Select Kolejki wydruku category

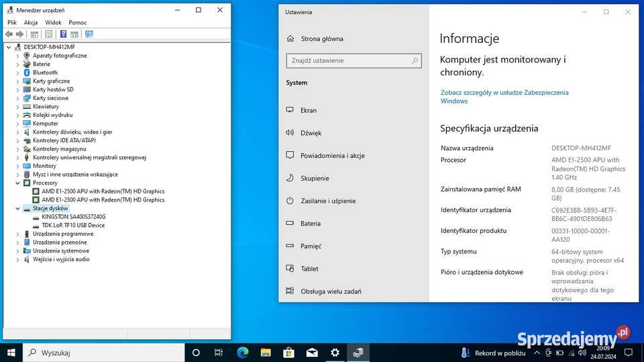52,116
